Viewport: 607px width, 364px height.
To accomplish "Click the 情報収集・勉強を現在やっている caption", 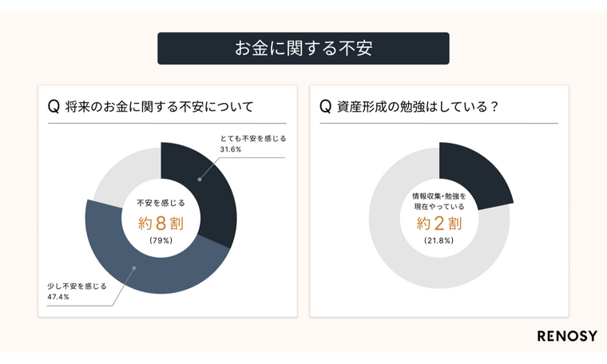I will [x=438, y=200].
